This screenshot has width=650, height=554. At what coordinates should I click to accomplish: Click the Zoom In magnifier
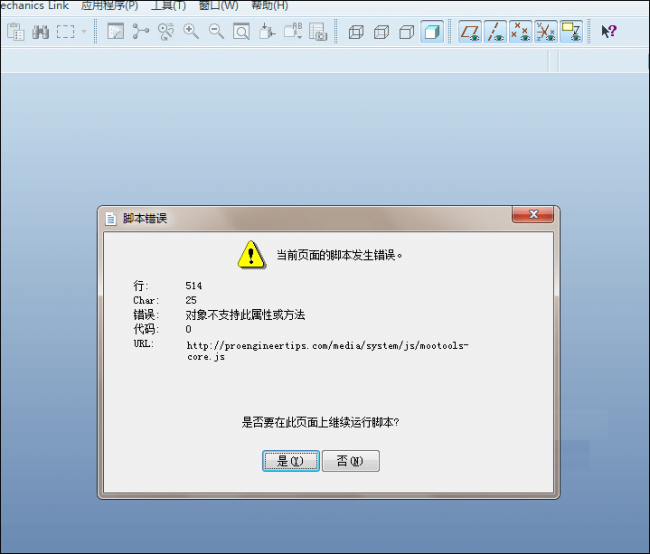191,32
